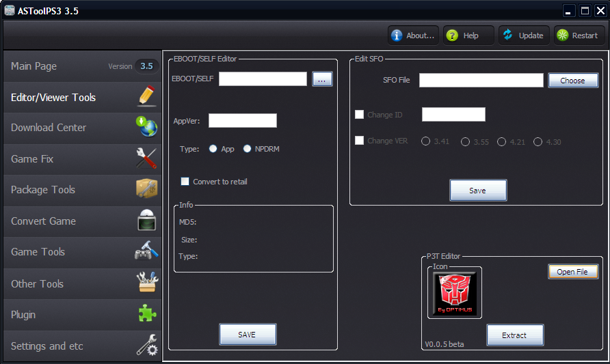Click Choose to pick an SFO file
Image resolution: width=610 pixels, height=364 pixels.
tap(573, 81)
